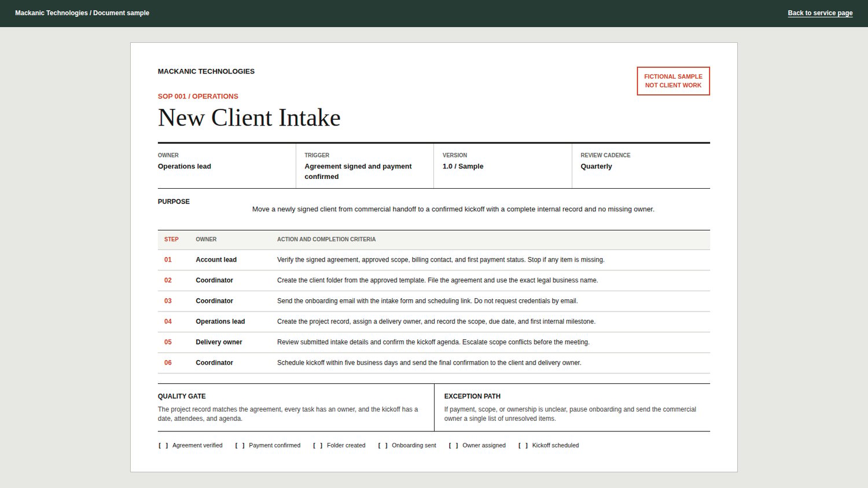Click the Fictional Sample Not Client Work stamp
The height and width of the screenshot is (488, 868).
coord(673,81)
